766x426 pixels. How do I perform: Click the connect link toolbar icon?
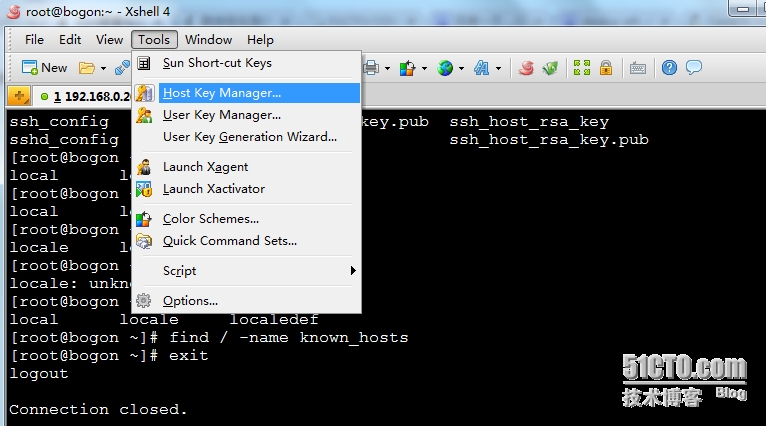point(122,68)
